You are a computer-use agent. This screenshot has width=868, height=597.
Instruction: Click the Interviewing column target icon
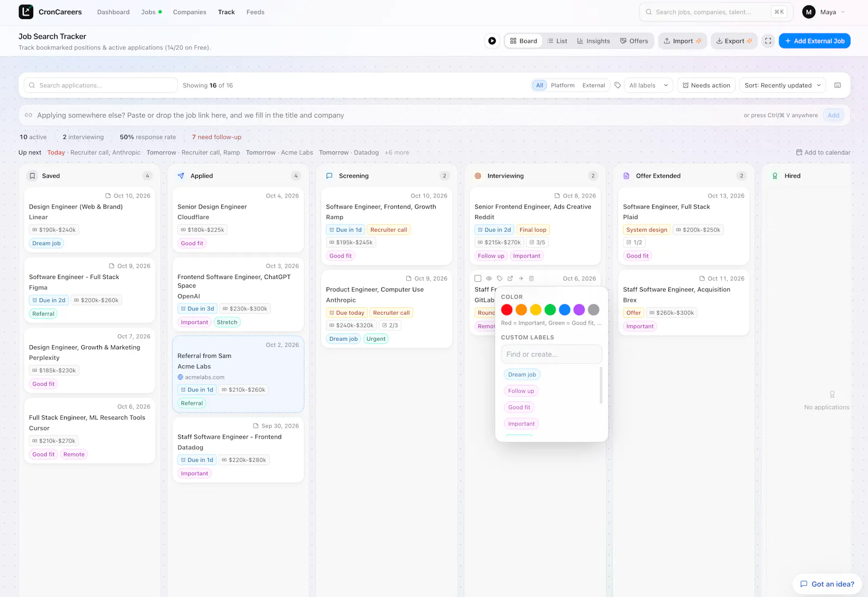(478, 176)
